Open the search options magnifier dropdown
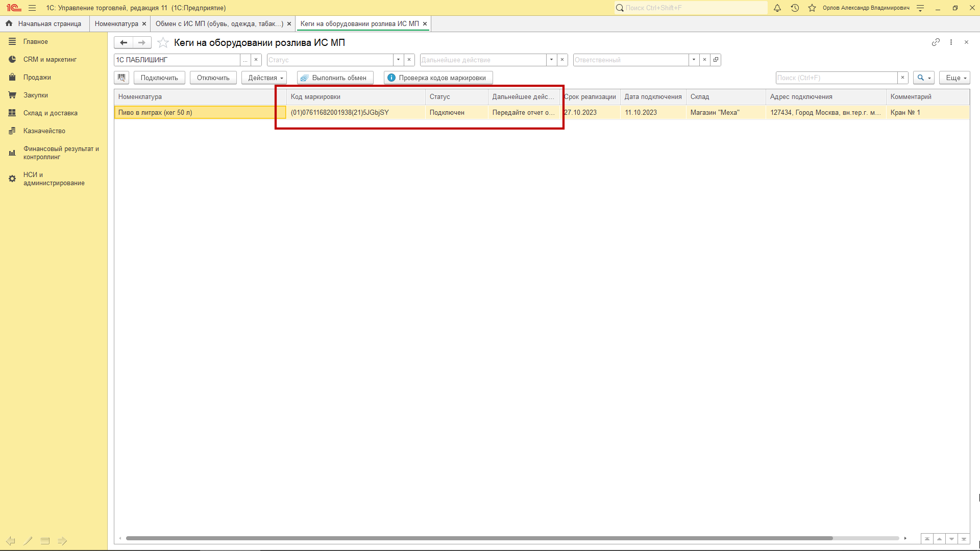Viewport: 980px width, 551px height. click(x=924, y=78)
